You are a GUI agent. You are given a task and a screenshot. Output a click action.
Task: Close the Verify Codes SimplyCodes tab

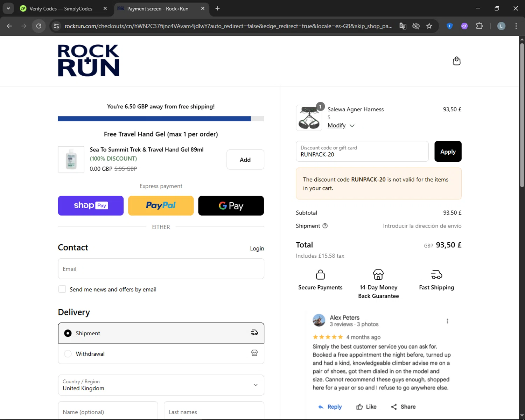point(105,8)
